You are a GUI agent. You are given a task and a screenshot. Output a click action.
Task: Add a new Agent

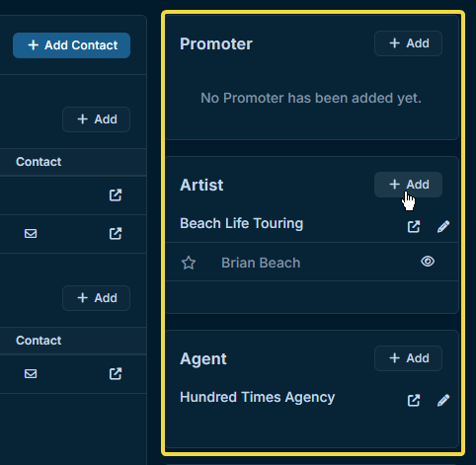pos(408,358)
